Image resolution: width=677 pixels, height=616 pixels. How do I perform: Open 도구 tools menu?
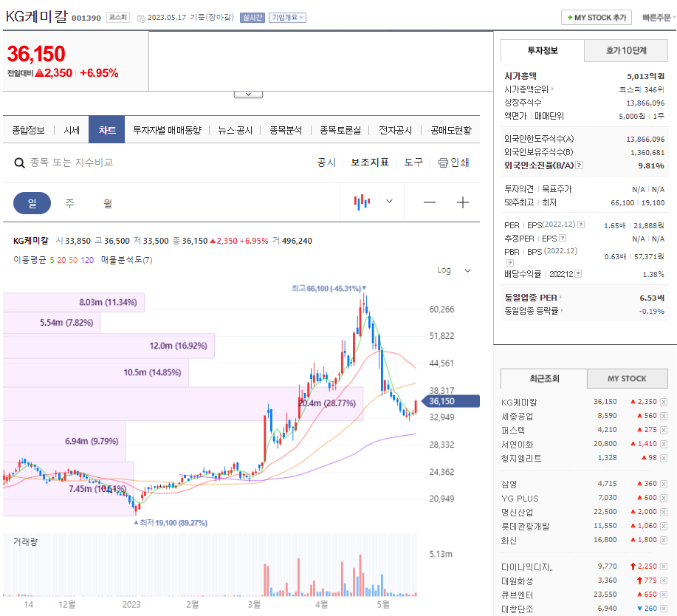(x=413, y=162)
